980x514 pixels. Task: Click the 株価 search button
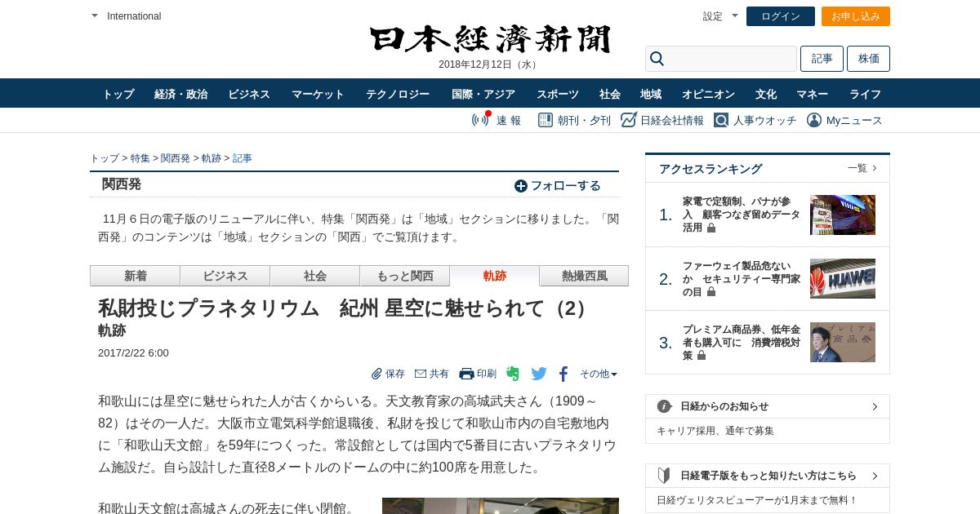click(869, 59)
